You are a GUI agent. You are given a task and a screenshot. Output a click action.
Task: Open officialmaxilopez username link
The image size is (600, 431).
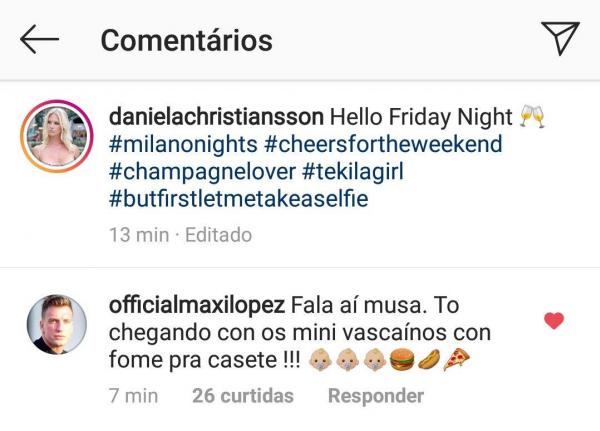[197, 305]
